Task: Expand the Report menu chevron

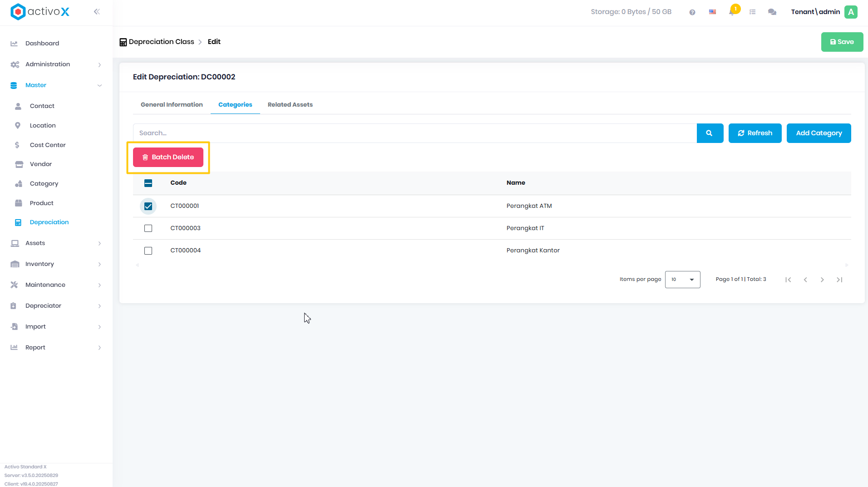Action: pos(99,348)
